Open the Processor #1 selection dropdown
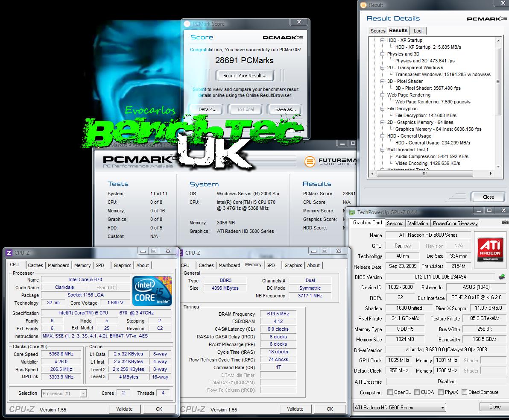The height and width of the screenshot is (420, 509). coord(83,394)
